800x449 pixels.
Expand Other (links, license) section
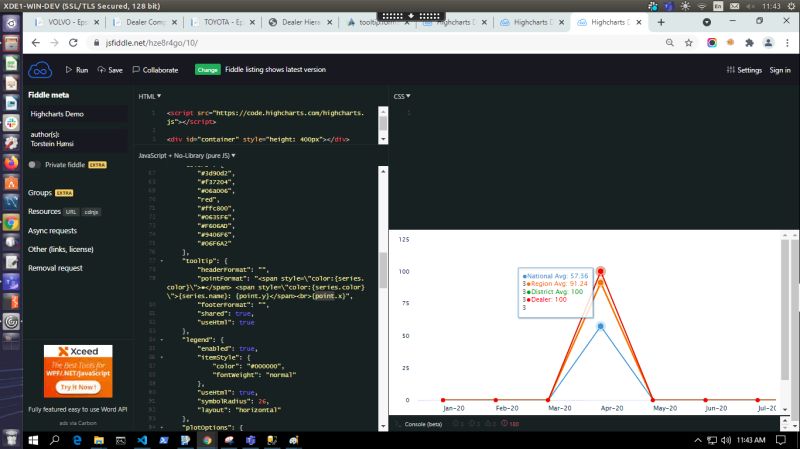click(x=61, y=249)
